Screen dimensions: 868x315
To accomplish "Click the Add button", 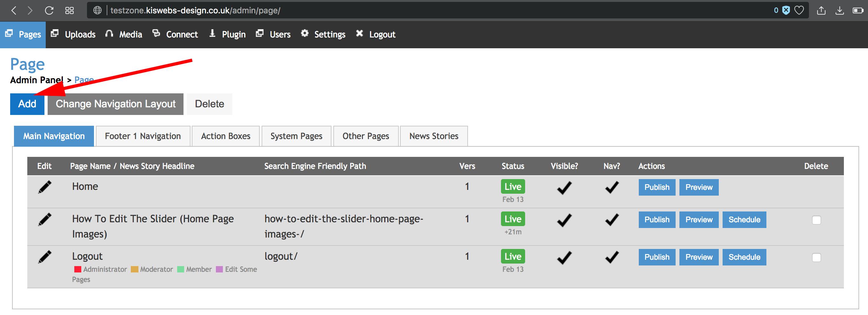I will (x=27, y=104).
